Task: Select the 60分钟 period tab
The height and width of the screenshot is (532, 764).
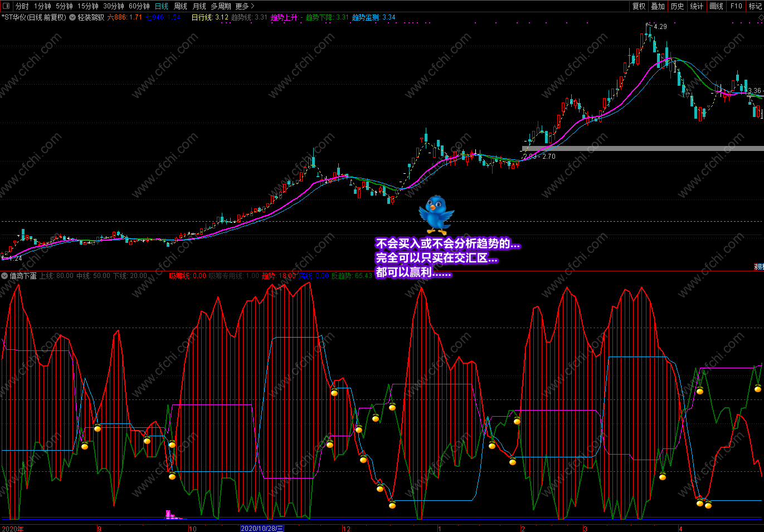Action: (139, 6)
